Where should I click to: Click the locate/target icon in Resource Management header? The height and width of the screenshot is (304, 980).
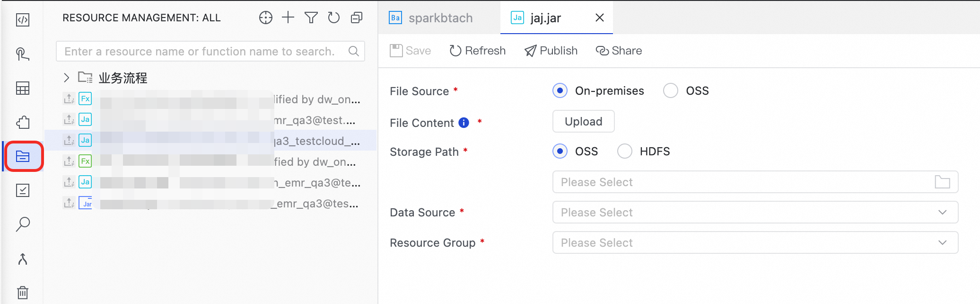266,18
